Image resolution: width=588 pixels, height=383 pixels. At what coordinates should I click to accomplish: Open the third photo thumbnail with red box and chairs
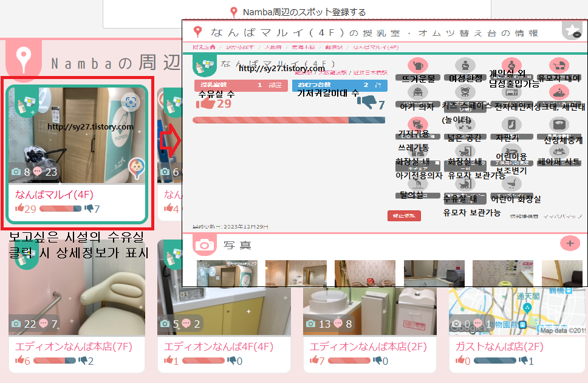[x=365, y=273]
